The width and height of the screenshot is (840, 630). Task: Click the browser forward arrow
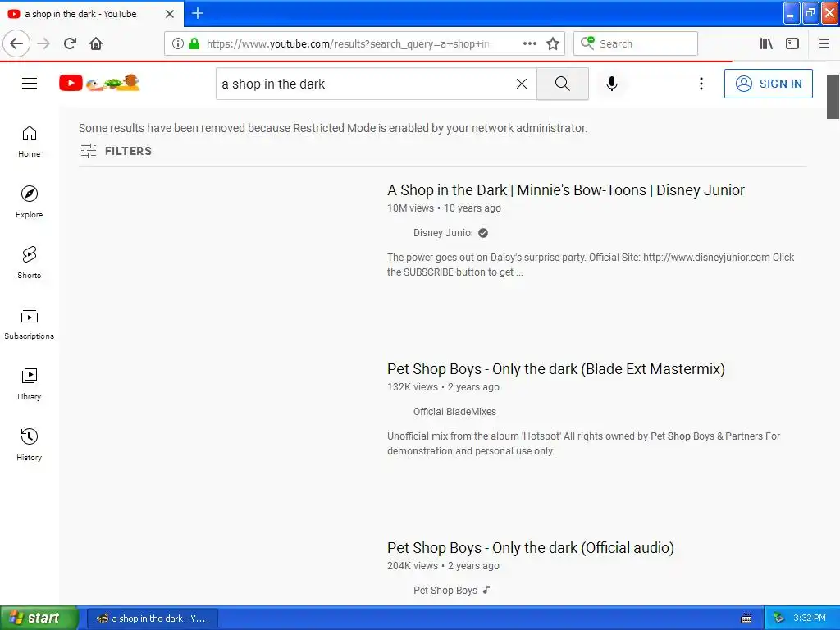(x=43, y=43)
